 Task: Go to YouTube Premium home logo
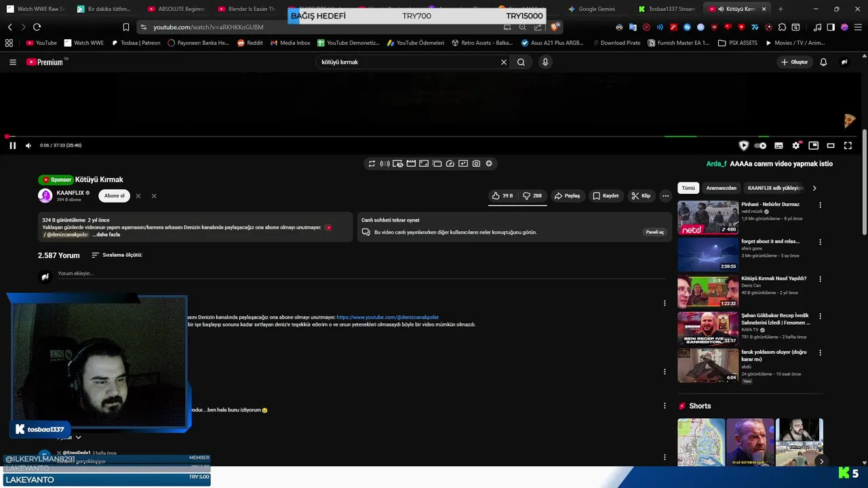pos(45,62)
